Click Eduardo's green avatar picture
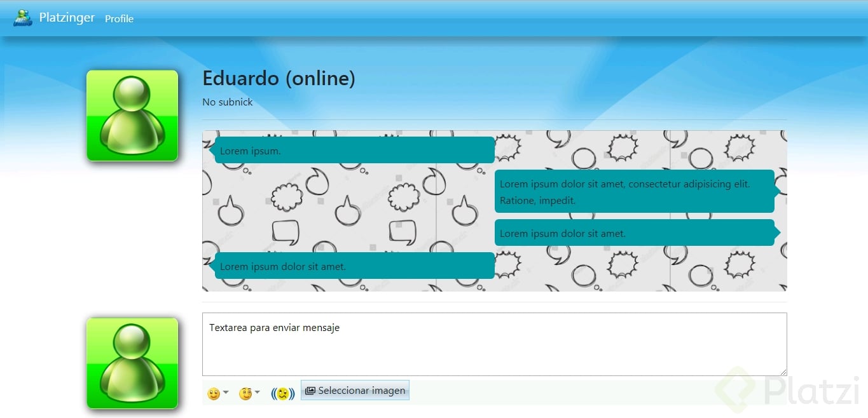Image resolution: width=868 pixels, height=418 pixels. pyautogui.click(x=132, y=116)
